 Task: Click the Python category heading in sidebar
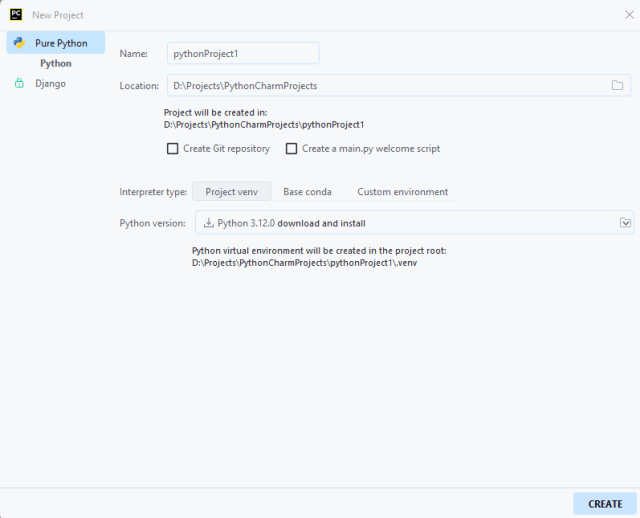(x=56, y=63)
